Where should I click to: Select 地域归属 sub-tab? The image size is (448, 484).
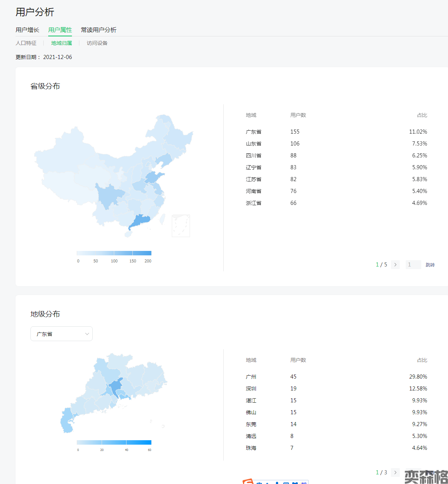[x=62, y=43]
